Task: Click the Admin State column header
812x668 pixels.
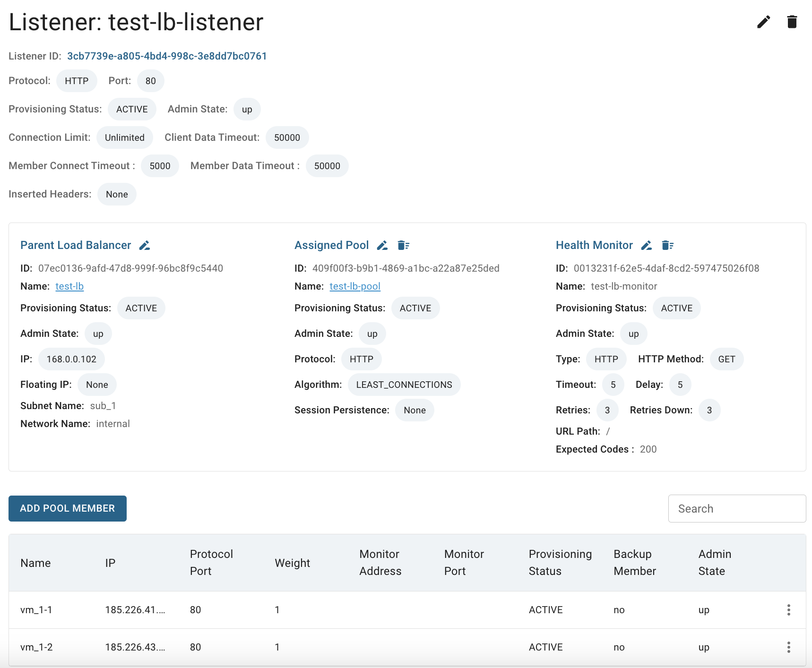Action: (x=715, y=563)
